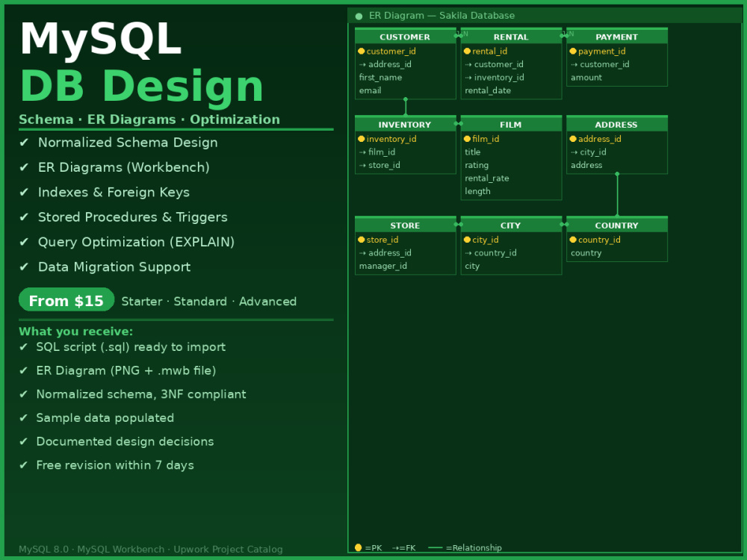Select the amount column in PAYMENT

click(586, 78)
